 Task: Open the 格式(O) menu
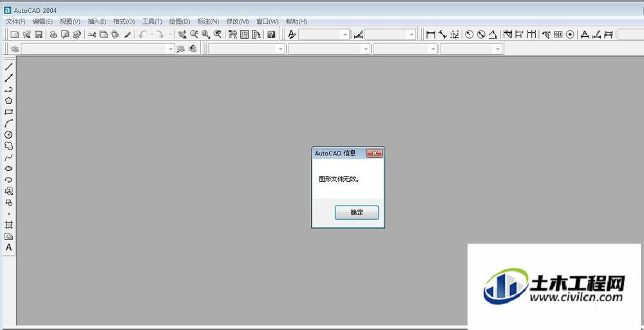click(124, 21)
